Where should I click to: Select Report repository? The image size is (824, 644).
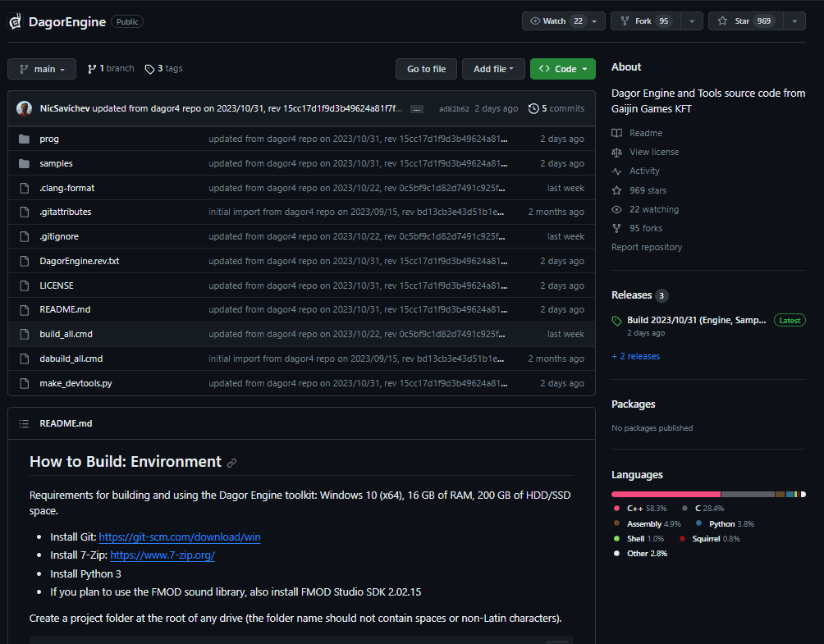tap(646, 247)
